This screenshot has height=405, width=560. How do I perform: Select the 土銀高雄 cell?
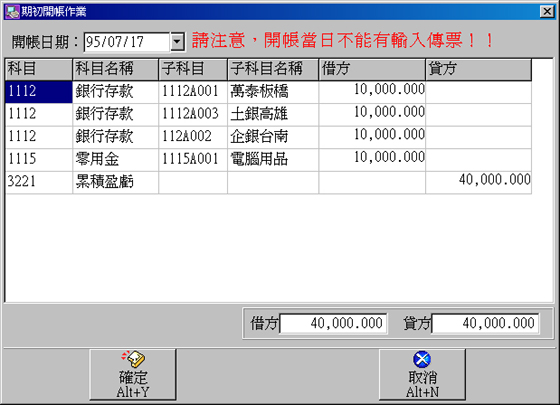[273, 115]
